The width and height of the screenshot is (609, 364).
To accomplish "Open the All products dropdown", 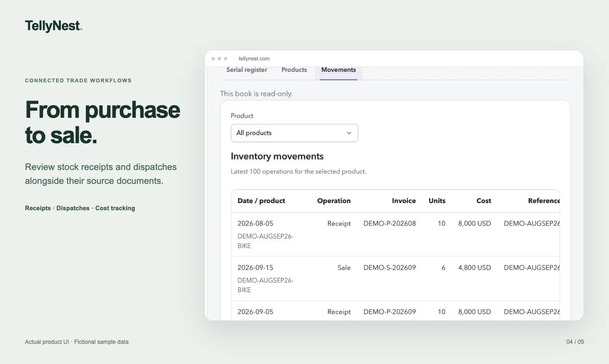I will point(294,133).
